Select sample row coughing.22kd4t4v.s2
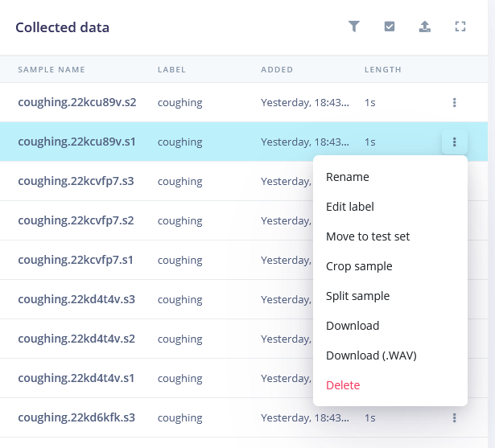Screen dimensions: 495x448 point(156,339)
